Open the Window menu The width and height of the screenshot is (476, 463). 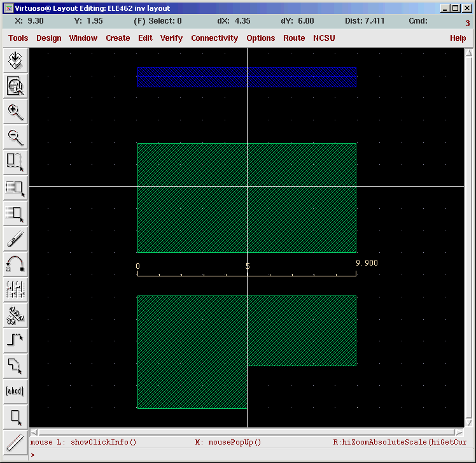point(83,38)
